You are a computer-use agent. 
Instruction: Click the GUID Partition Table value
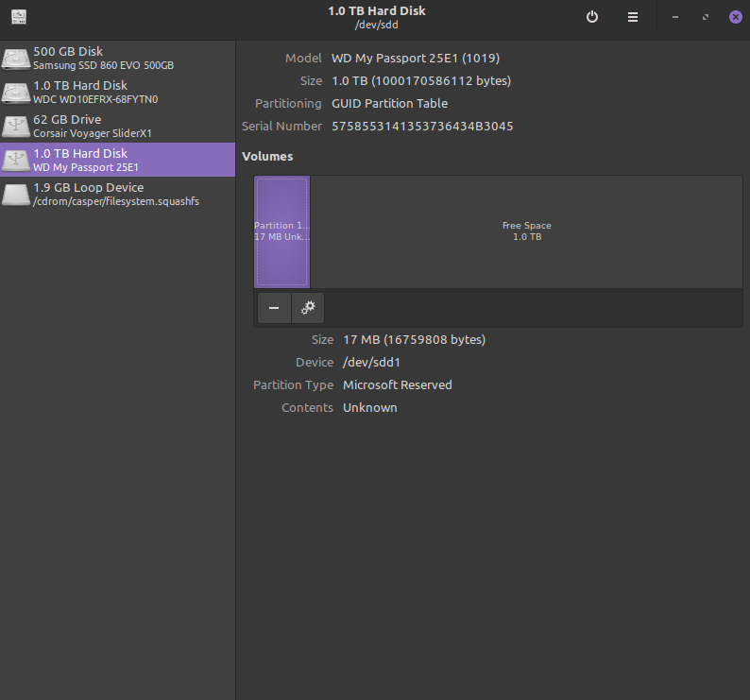390,103
